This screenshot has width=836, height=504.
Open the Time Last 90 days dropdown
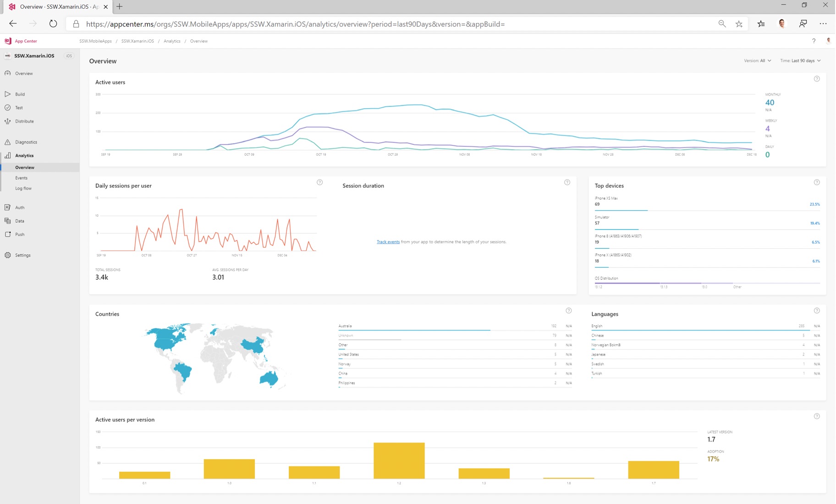(800, 60)
